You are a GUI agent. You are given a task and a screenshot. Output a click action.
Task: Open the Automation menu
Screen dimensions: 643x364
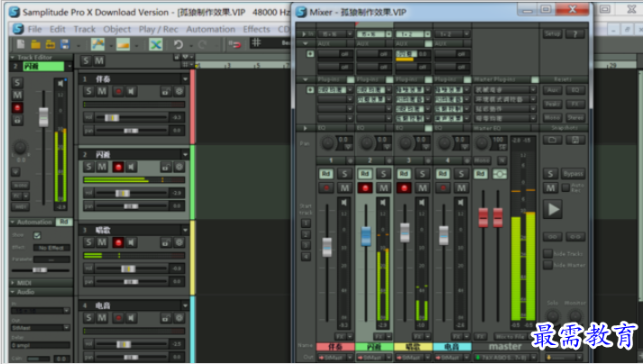point(210,29)
